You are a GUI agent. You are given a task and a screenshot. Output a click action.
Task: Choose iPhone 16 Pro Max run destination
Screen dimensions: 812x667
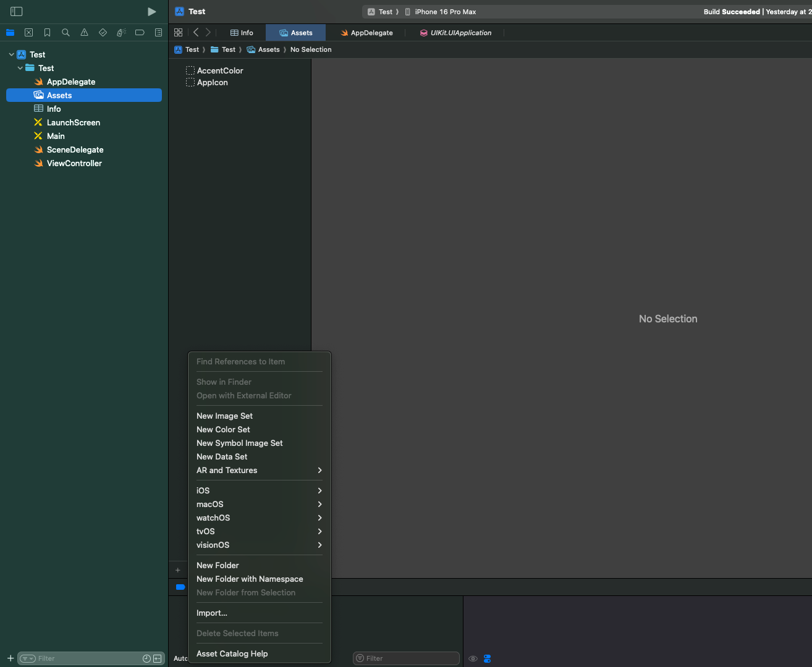[x=441, y=12]
